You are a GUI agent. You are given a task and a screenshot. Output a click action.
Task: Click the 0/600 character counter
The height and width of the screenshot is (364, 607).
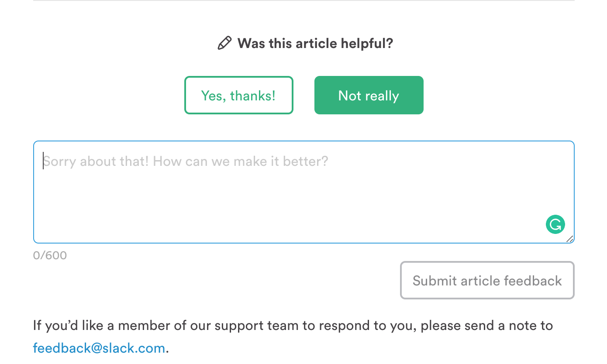(50, 255)
